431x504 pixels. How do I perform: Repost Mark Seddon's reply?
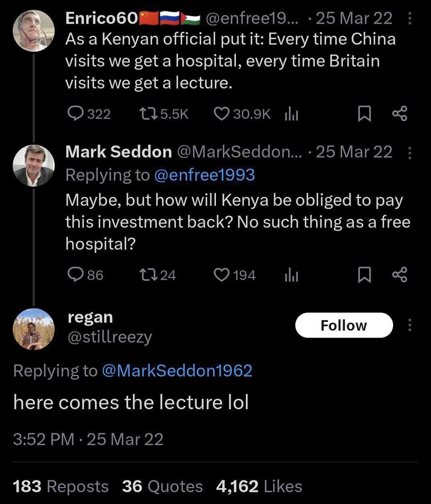tap(147, 275)
